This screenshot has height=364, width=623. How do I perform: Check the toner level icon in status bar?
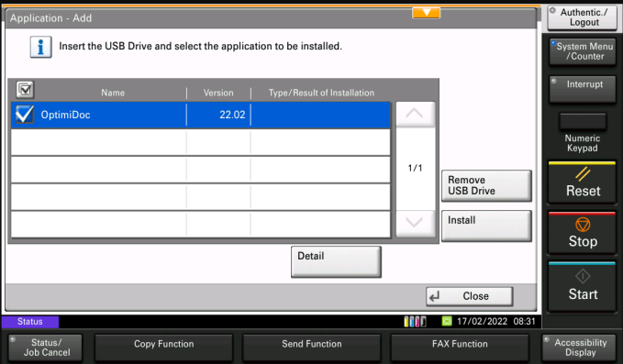[415, 322]
